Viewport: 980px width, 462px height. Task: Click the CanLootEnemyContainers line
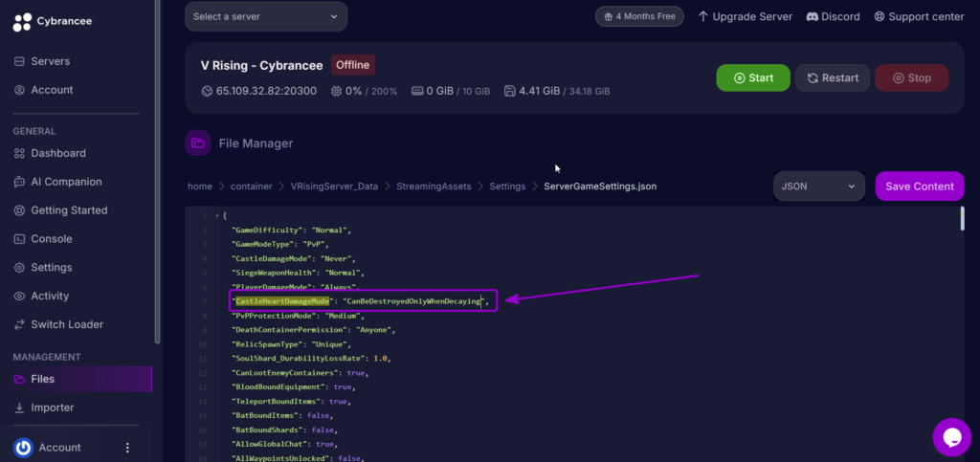pos(300,373)
